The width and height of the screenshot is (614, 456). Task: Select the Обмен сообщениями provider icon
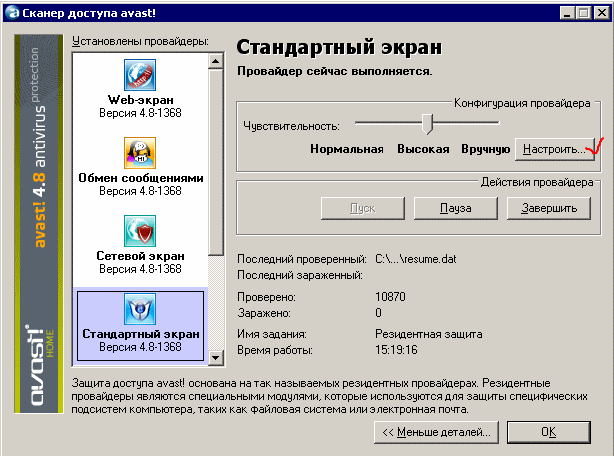140,153
